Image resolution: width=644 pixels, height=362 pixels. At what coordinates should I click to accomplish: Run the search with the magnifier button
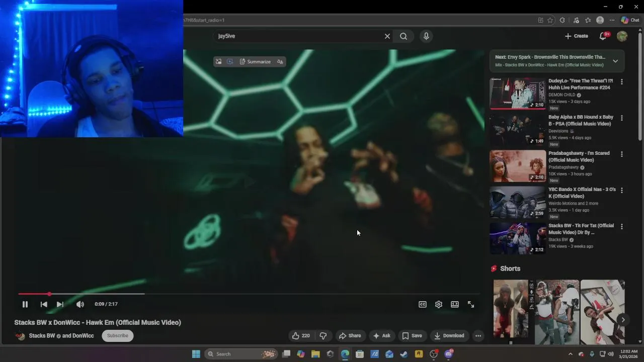[x=404, y=36]
